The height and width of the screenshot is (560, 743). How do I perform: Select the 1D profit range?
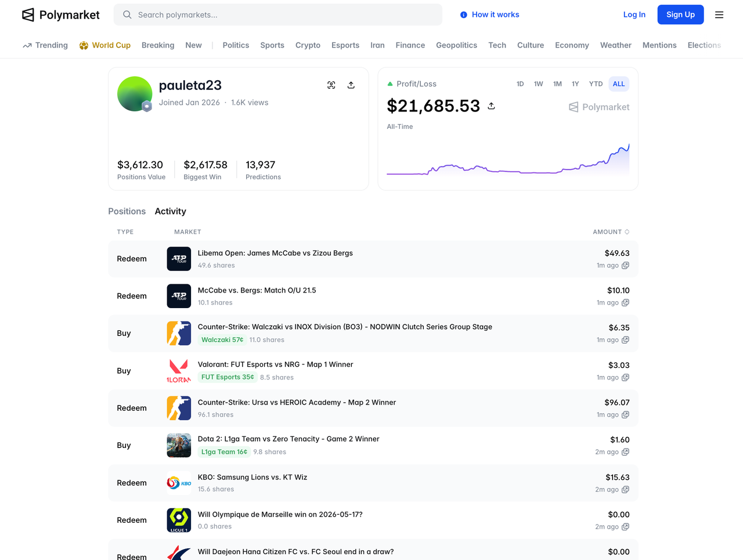pyautogui.click(x=520, y=84)
